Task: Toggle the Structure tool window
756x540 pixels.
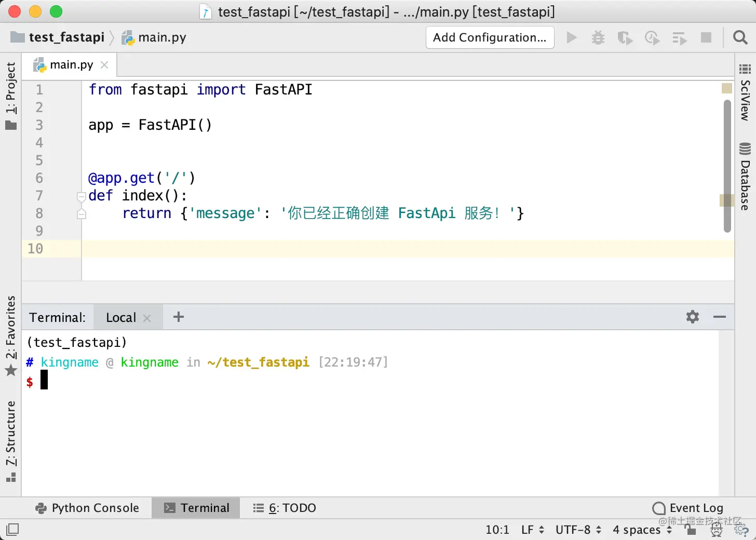Action: 11,436
